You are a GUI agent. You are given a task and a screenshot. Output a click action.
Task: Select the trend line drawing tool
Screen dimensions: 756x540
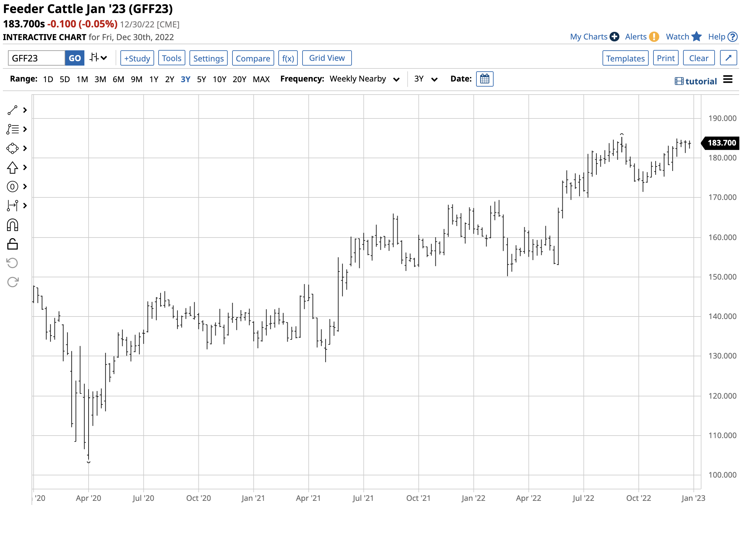[x=12, y=110]
